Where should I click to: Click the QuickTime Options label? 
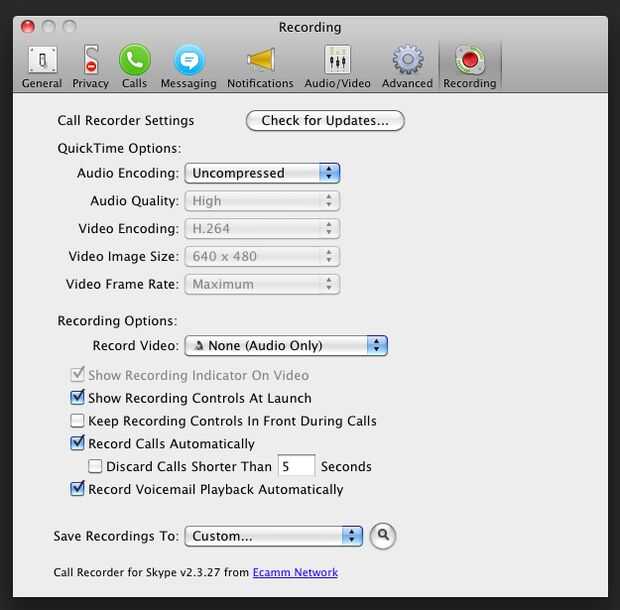click(119, 148)
